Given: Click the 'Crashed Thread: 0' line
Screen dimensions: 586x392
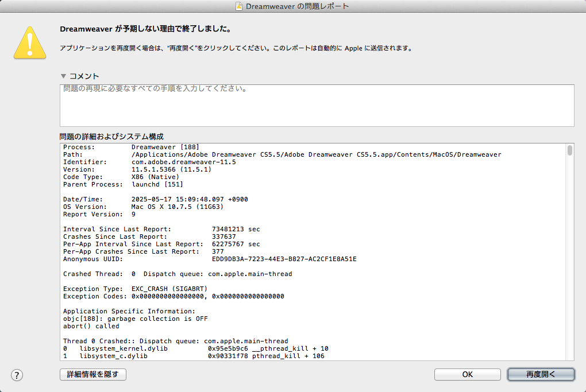Looking at the screenshot, I should pos(178,274).
